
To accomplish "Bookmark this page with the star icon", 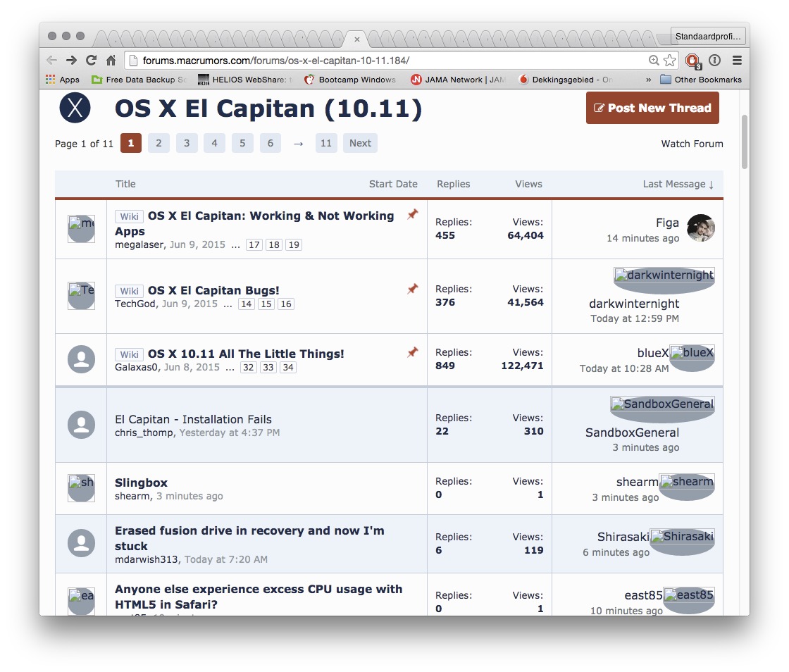I will (670, 61).
